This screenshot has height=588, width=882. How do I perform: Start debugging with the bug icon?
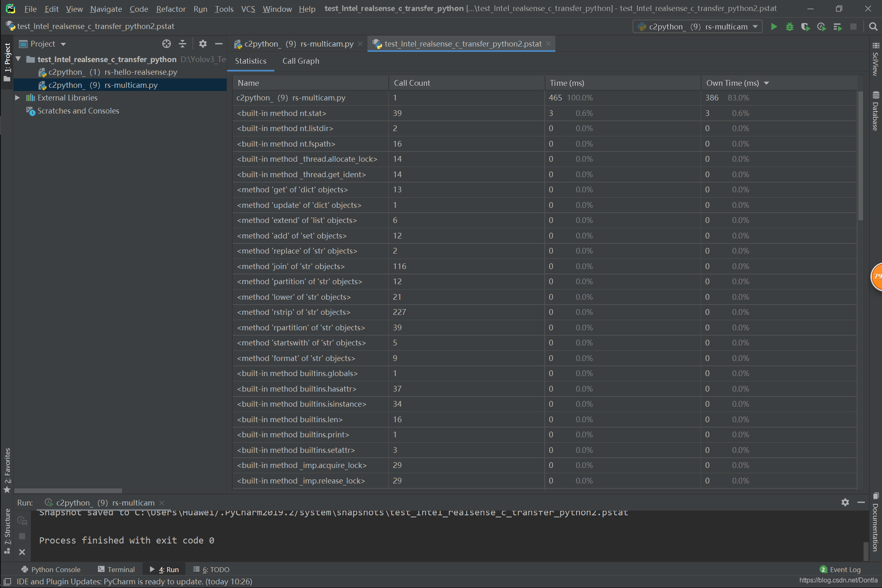coord(790,27)
